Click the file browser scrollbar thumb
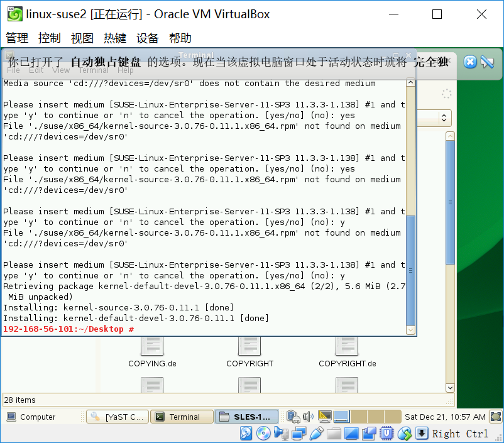This screenshot has width=504, height=443. 451,202
